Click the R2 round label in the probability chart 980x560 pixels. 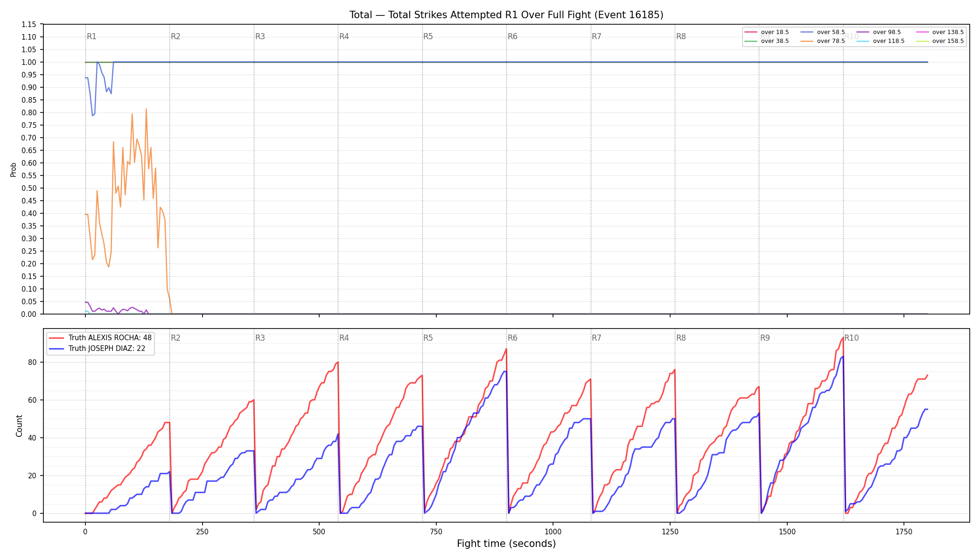[175, 36]
